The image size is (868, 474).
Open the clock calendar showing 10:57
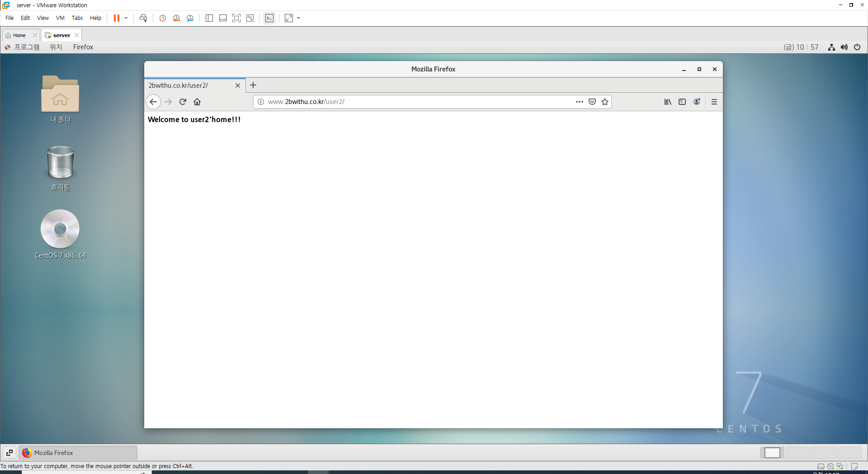point(801,47)
